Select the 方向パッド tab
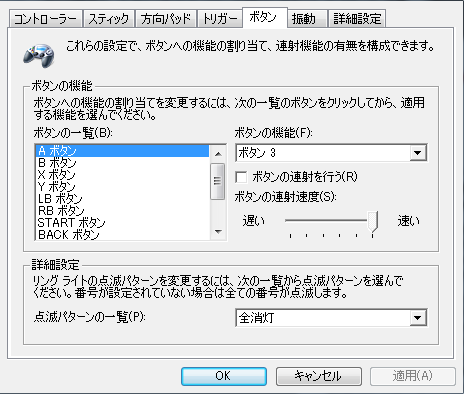This screenshot has width=464, height=394. tap(166, 19)
